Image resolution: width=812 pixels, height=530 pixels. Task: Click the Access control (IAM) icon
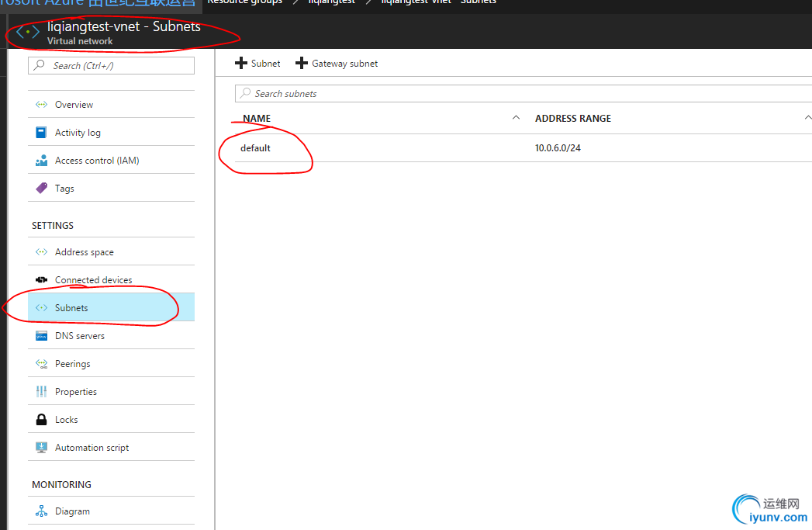(x=41, y=161)
